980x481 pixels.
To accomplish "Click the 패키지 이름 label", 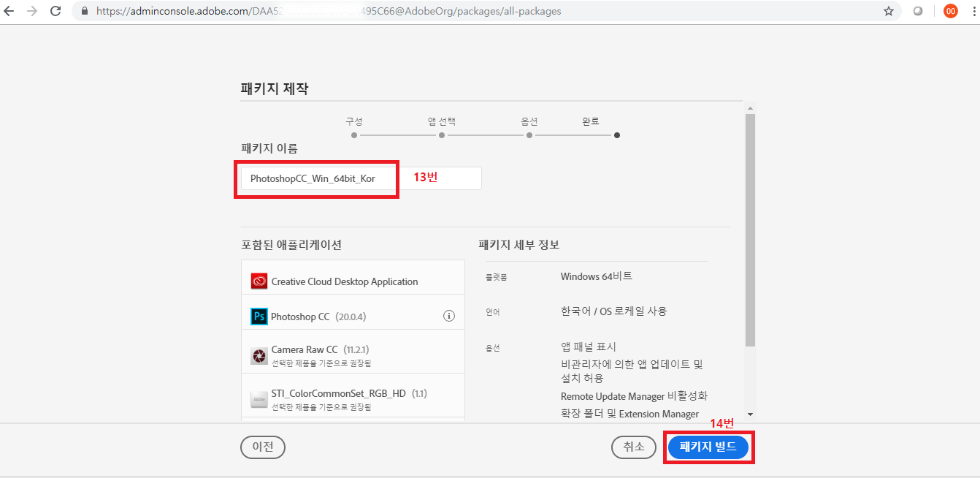I will point(269,148).
